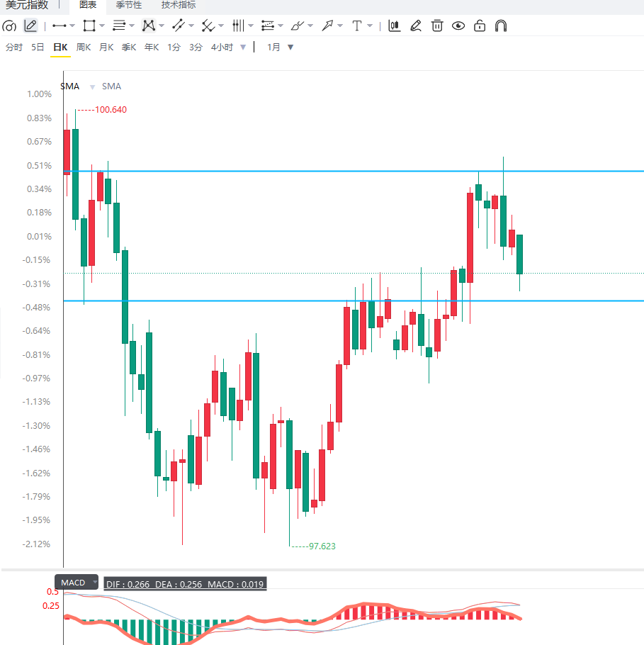The image size is (644, 645).
Task: Switch to the 图表 tab
Action: point(88,5)
